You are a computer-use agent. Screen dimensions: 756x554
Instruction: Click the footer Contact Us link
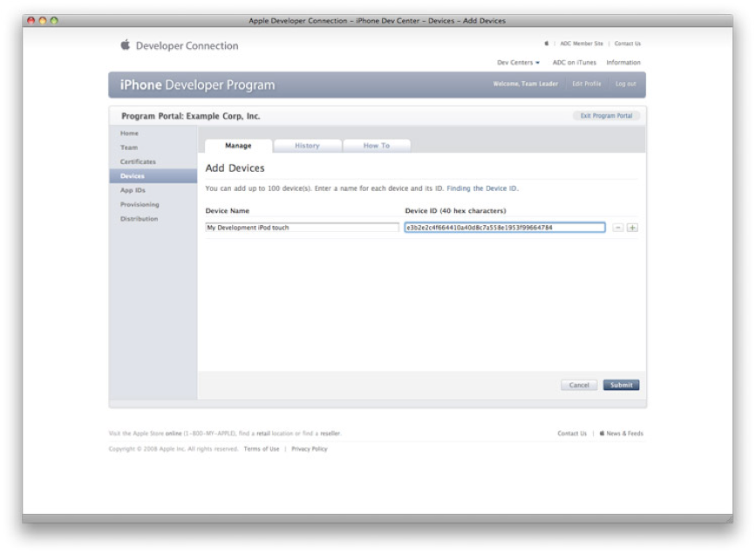[572, 434]
